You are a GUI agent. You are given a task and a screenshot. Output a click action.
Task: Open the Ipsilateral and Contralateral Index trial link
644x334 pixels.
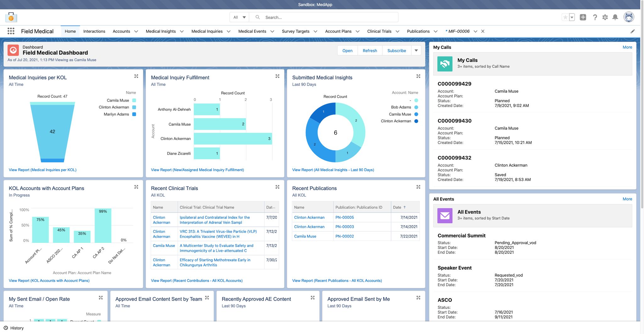pos(215,220)
